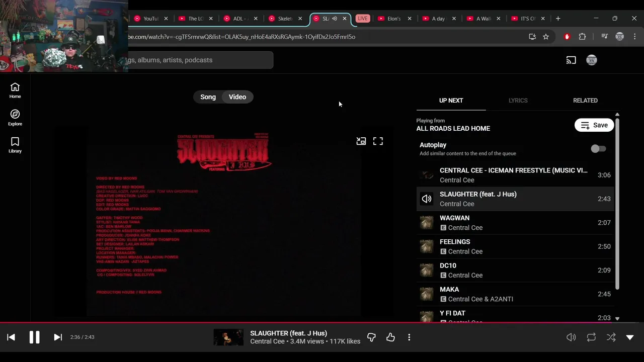Open the player bar volume control
This screenshot has width=644, height=362.
[571, 337]
